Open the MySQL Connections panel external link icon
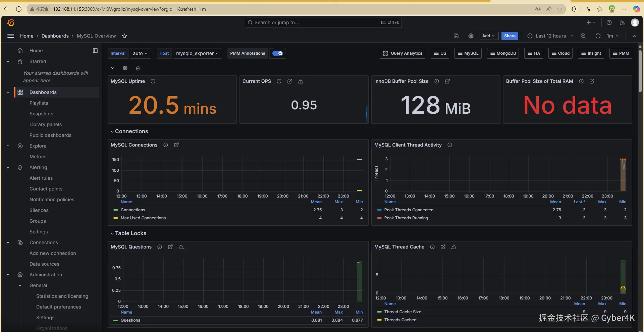 (176, 145)
